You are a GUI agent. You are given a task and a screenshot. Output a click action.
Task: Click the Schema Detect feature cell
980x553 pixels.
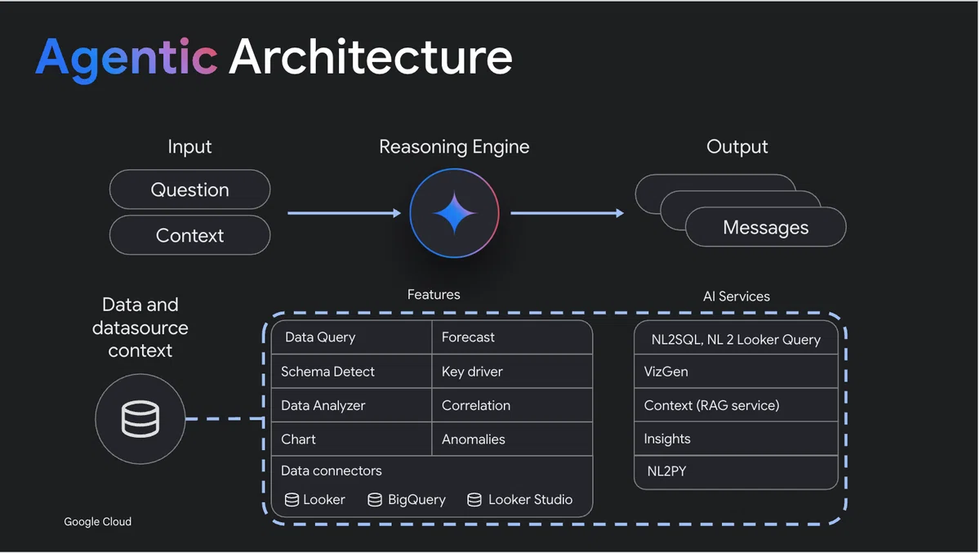click(x=351, y=372)
